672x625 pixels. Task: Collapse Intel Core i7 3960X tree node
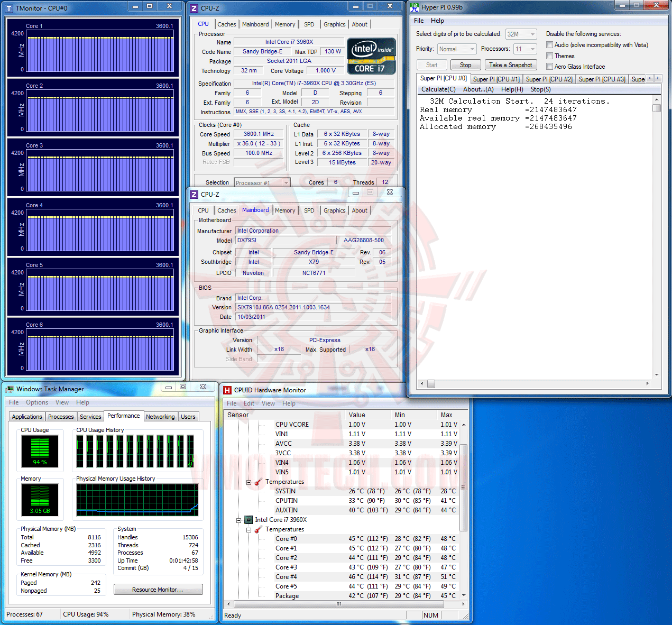239,520
